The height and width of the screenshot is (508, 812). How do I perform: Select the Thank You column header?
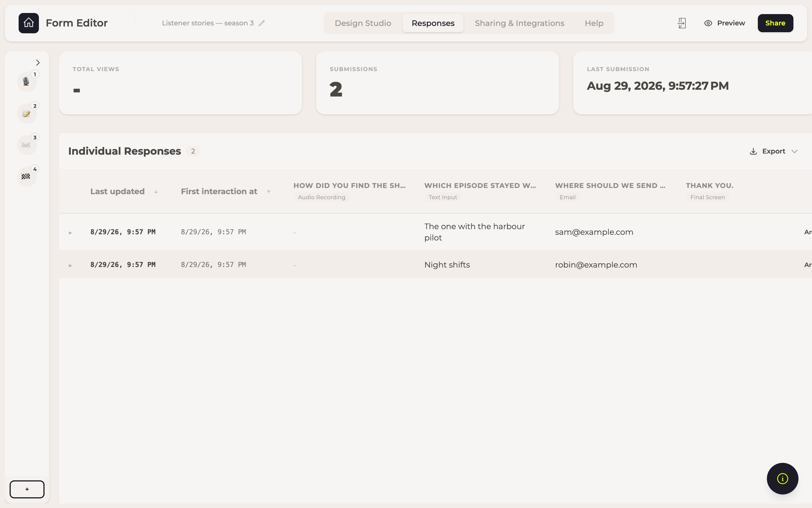710,191
